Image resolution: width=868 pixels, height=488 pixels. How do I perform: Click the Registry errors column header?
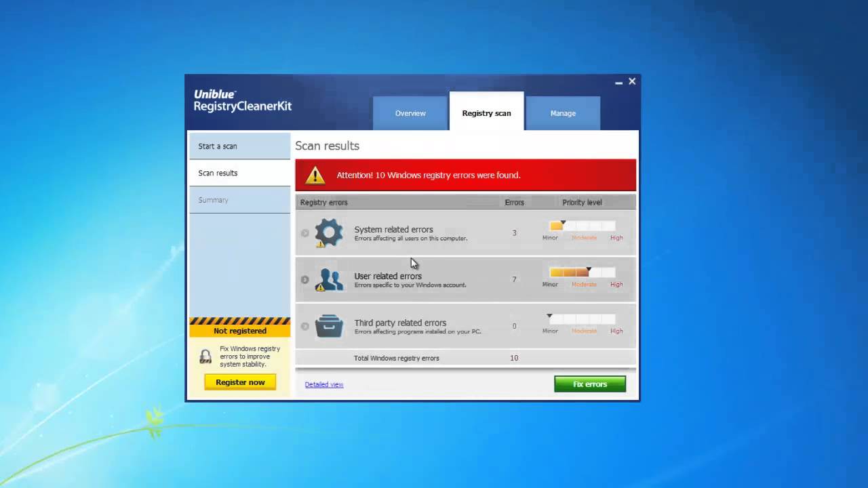tap(324, 202)
